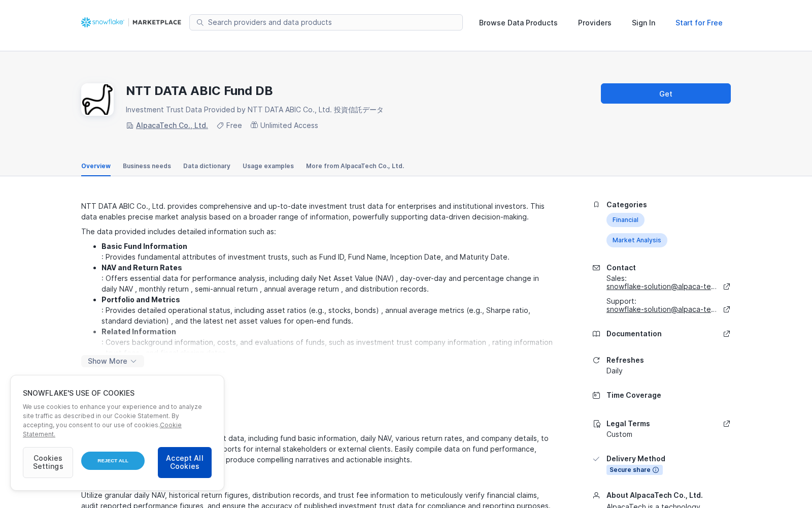812x508 pixels.
Task: Open external link icon for Sales email
Action: point(727,287)
